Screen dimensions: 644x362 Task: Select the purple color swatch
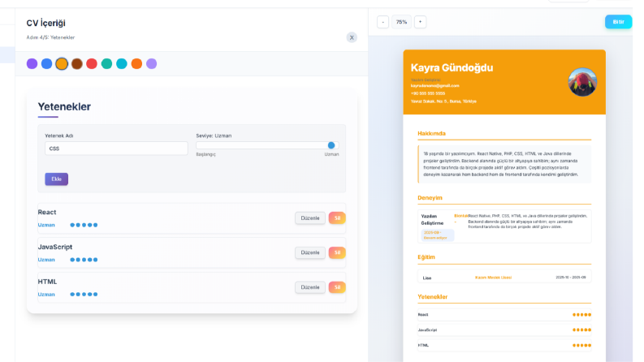(32, 63)
